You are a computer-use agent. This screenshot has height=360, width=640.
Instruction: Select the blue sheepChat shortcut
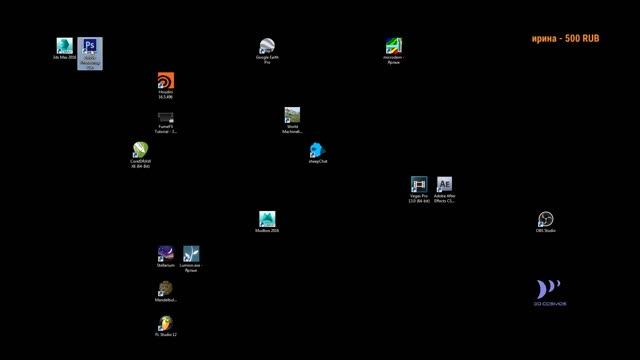click(318, 153)
